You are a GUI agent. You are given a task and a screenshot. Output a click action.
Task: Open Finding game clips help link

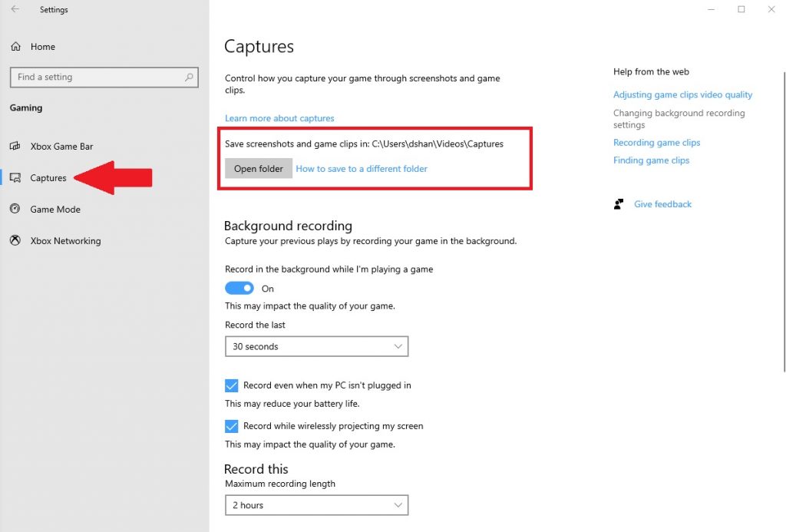click(x=651, y=160)
